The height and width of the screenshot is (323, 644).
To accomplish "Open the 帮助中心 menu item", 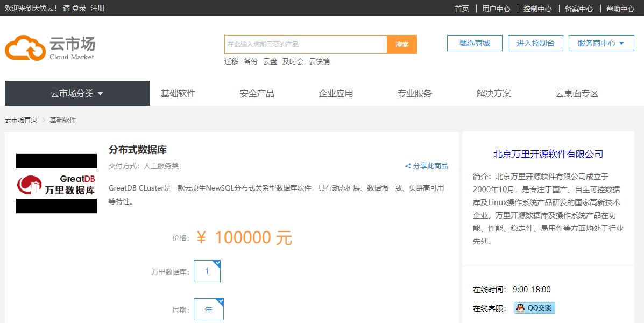I will 621,9.
